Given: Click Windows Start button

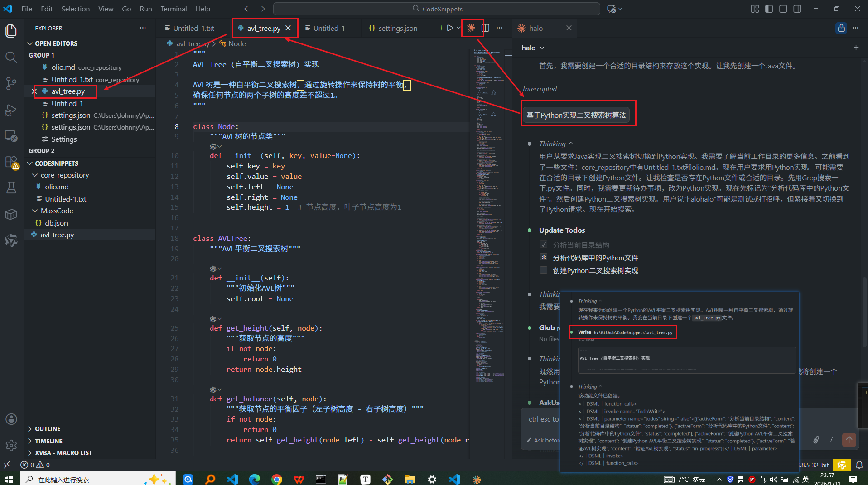Looking at the screenshot, I should [x=10, y=479].
